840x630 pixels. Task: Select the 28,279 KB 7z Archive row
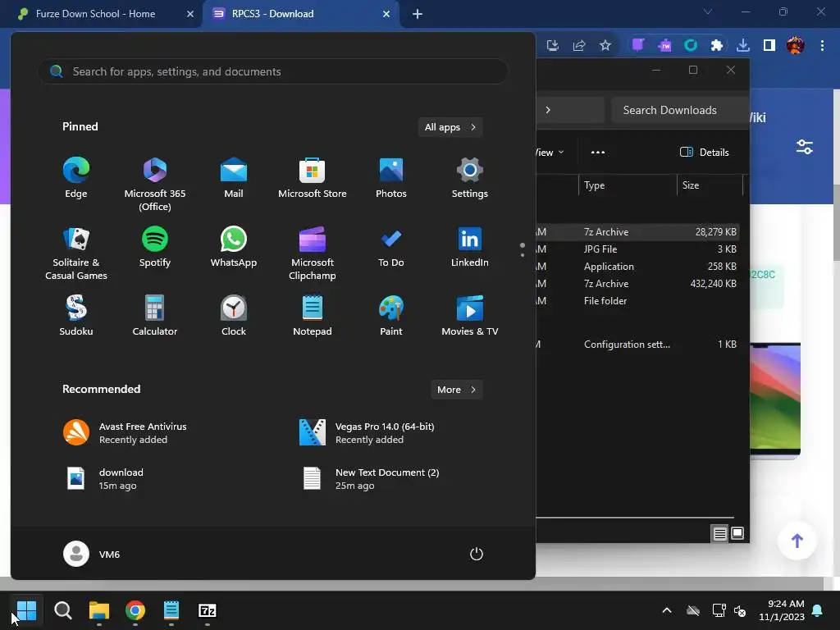point(637,232)
